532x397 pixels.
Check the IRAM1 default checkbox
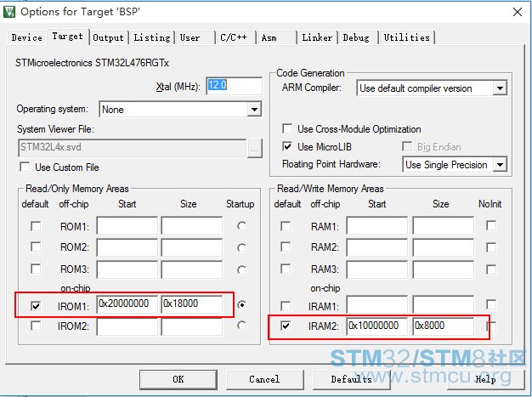[x=286, y=306]
